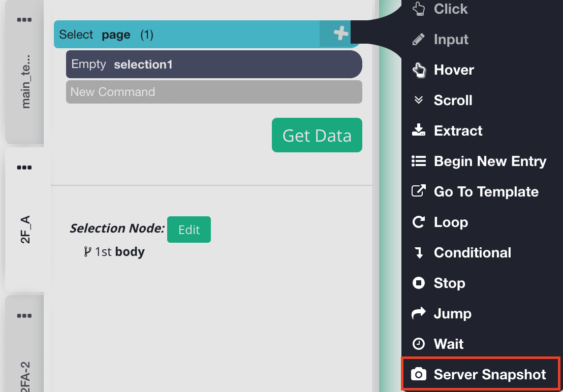Click the New Command input field
The image size is (563, 392).
click(x=214, y=92)
